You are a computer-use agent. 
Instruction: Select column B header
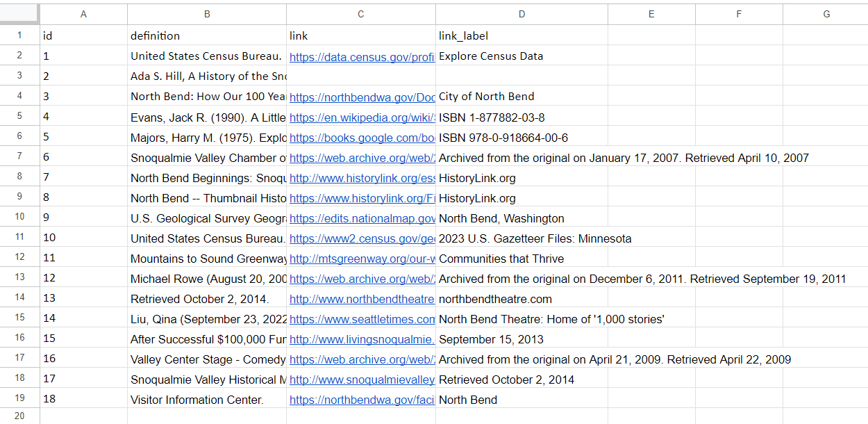pyautogui.click(x=207, y=14)
